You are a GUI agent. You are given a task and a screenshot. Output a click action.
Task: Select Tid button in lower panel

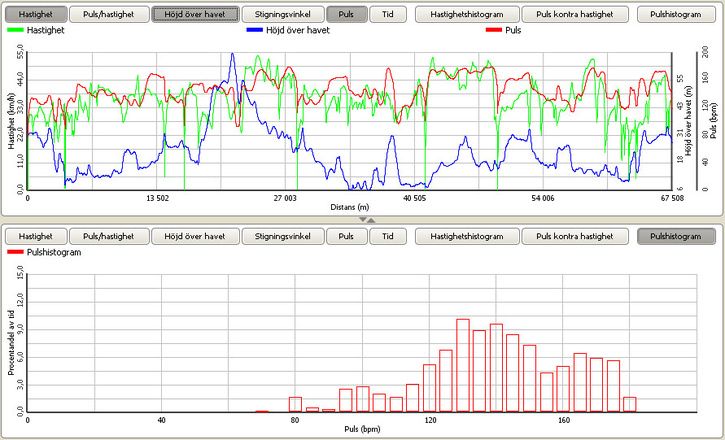coord(388,236)
